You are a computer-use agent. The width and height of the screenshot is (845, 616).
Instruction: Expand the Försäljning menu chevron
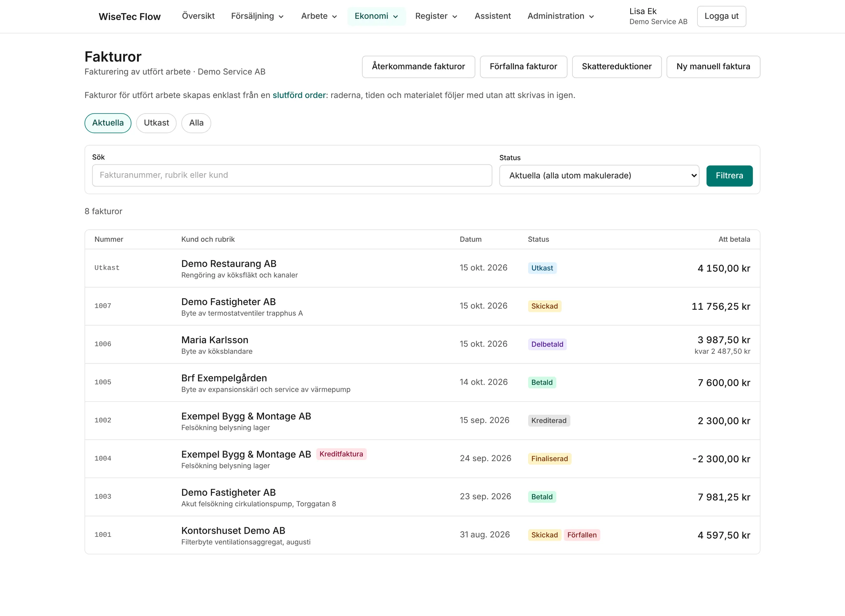[281, 17]
